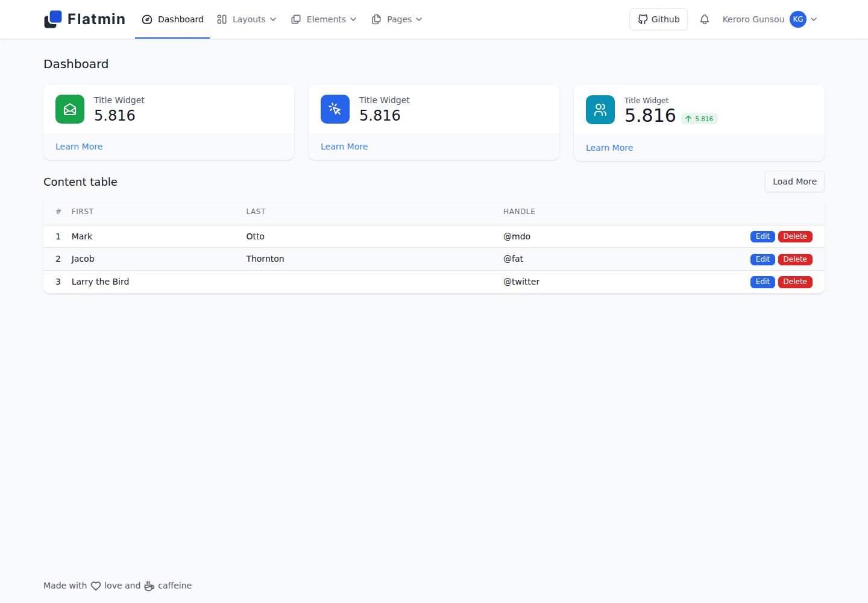The width and height of the screenshot is (868, 603).
Task: Click the @twitter handle cell
Action: [521, 282]
